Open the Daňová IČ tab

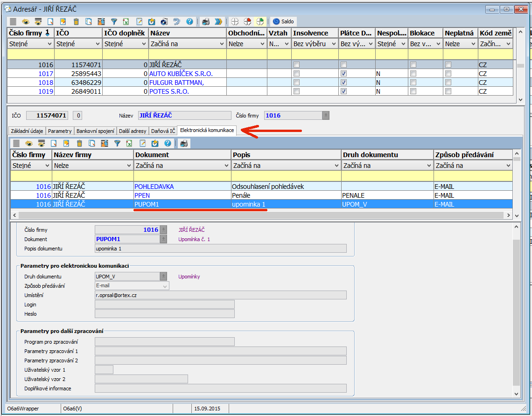(163, 131)
